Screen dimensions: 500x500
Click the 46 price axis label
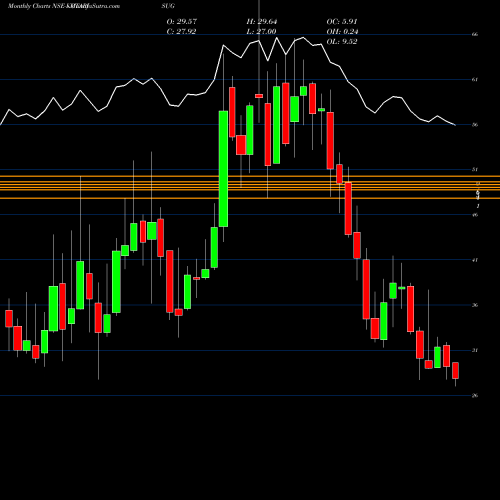475,215
